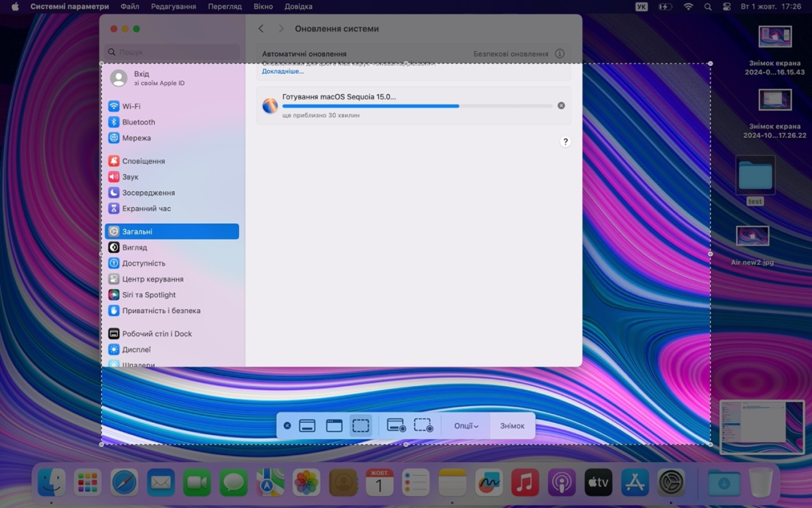812x508 pixels.
Task: Click the battery status icon
Action: [x=665, y=7]
